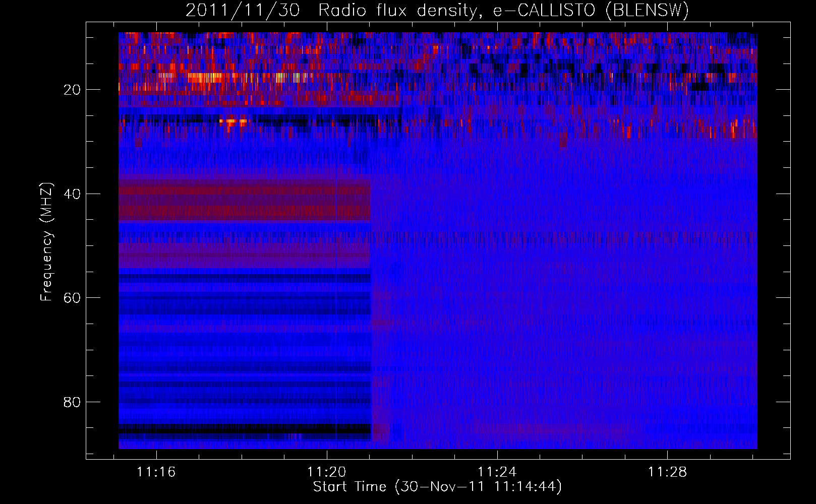This screenshot has height=504, width=816.
Task: Click the "20" frequency tick label
Action: coord(73,90)
